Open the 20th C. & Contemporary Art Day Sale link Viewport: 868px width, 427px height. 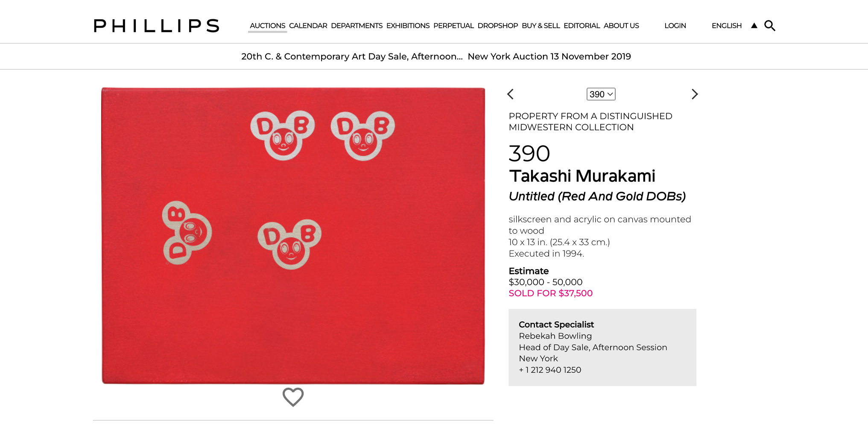coord(352,56)
